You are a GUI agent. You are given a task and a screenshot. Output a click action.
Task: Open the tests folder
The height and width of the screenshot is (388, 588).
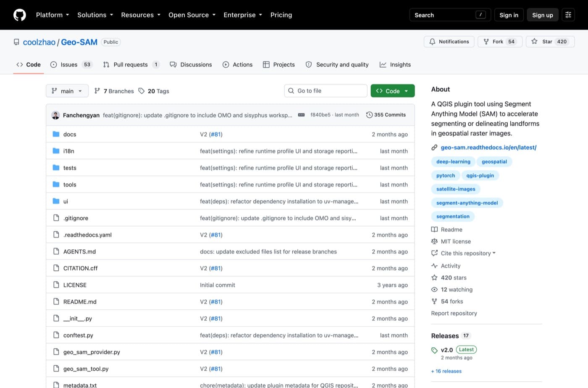pyautogui.click(x=70, y=168)
